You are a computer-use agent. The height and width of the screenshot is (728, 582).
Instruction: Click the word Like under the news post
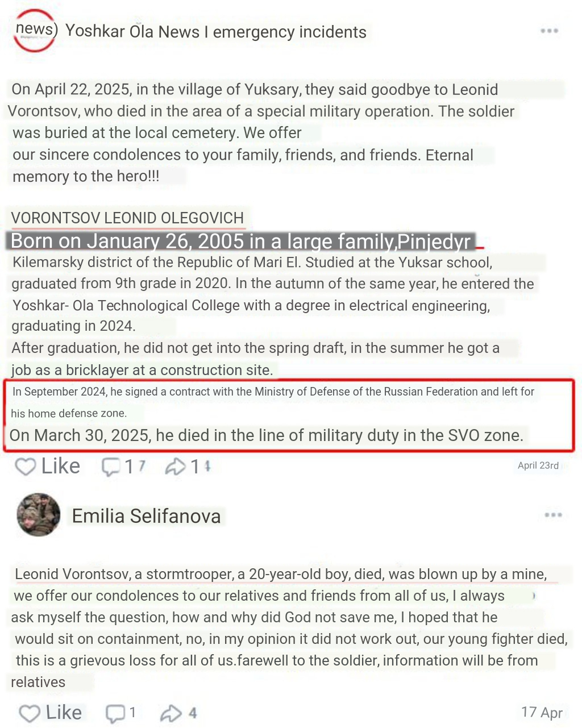point(60,466)
